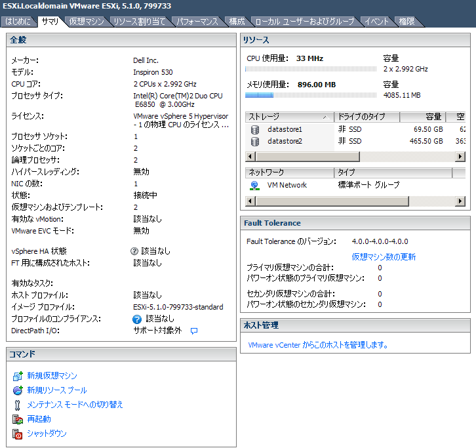Click the サポート対象外 DirectPath value
476x448 pixels.
tap(157, 331)
